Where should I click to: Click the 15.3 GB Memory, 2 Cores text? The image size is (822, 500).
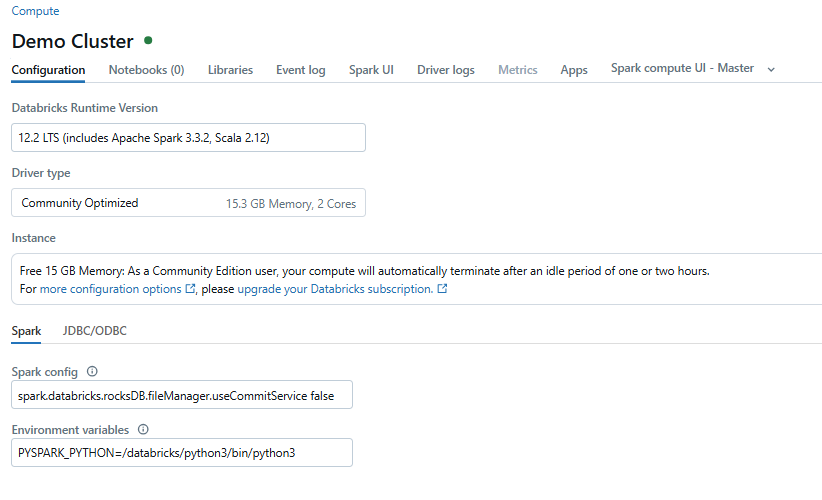click(291, 203)
